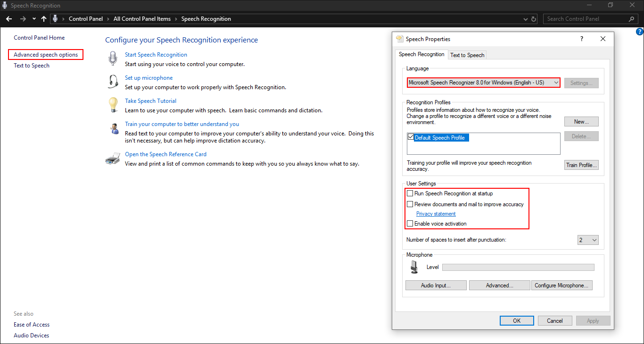644x344 pixels.
Task: Check Review documents and mail to improve accuracy
Action: click(x=410, y=204)
